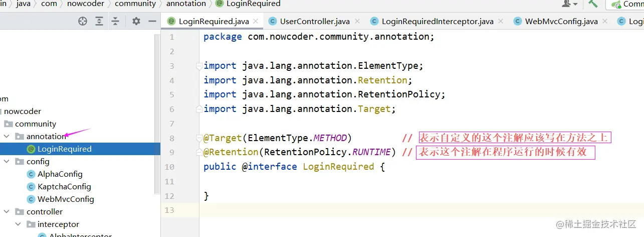Screen dimensions: 644x237
Task: Collapse the config package arrow
Action: (x=7, y=161)
